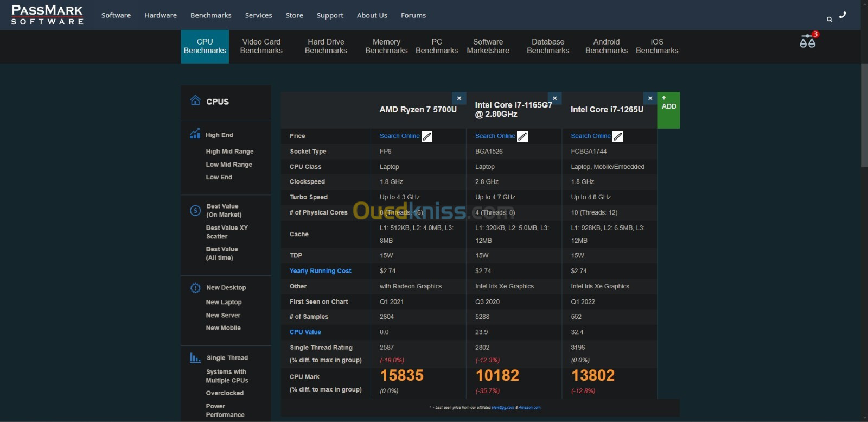Remove Intel Core i7-1165G7 from comparison
The width and height of the screenshot is (868, 422).
554,98
